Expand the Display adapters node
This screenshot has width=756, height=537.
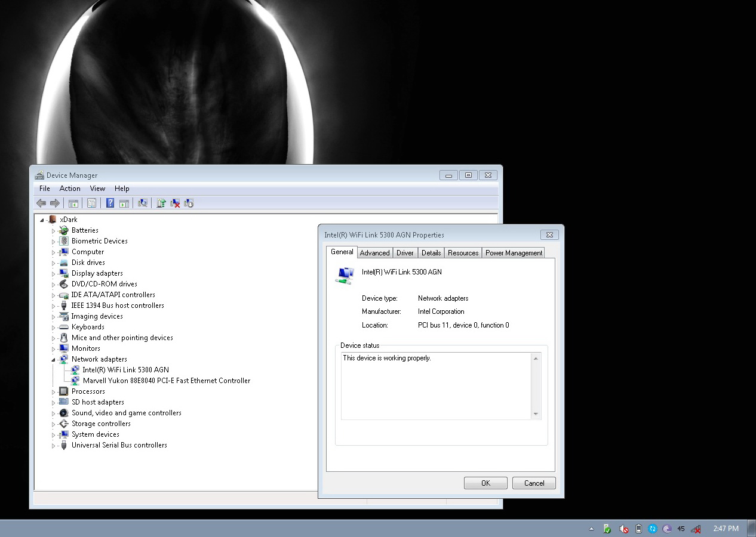pos(53,274)
